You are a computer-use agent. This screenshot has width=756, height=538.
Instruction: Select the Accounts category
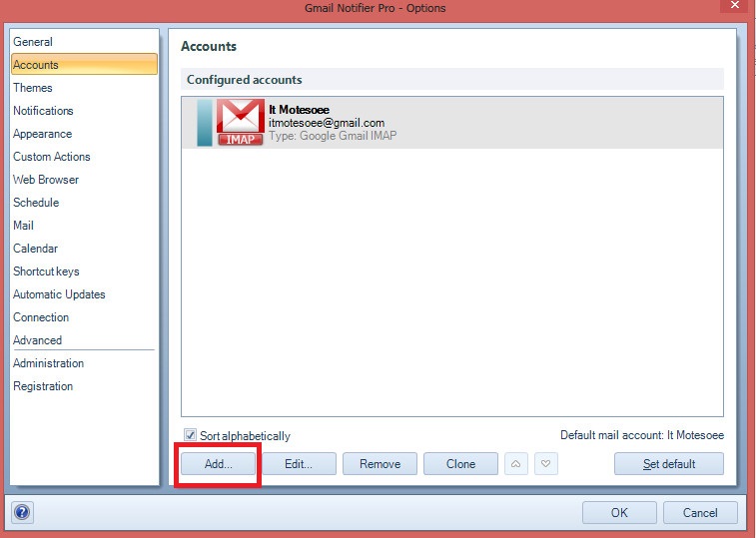84,65
